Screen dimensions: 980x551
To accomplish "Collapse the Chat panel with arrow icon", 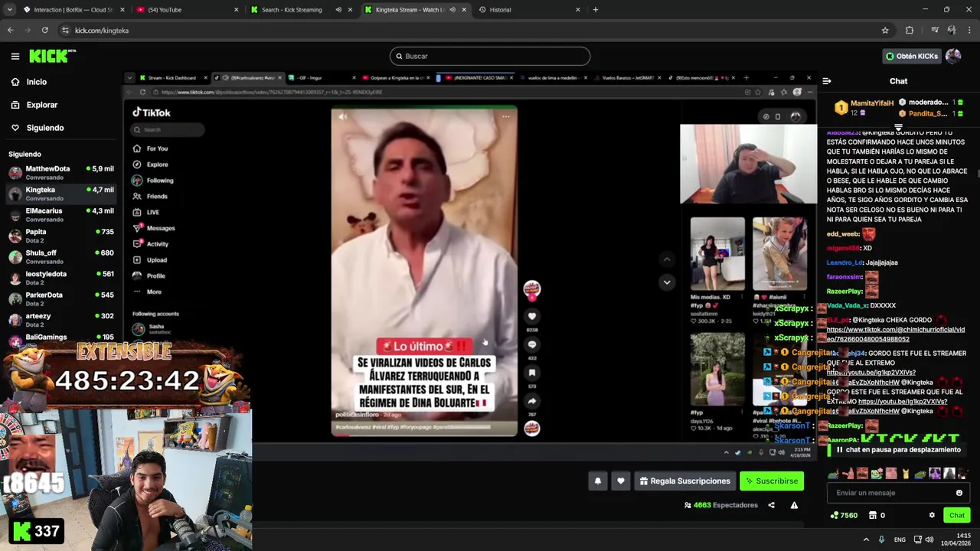I will pos(827,81).
